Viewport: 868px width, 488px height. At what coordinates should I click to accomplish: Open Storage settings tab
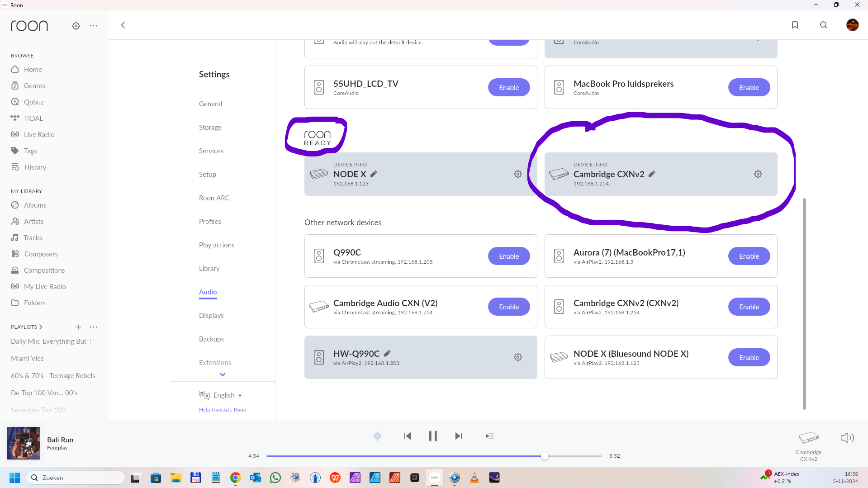pos(210,127)
